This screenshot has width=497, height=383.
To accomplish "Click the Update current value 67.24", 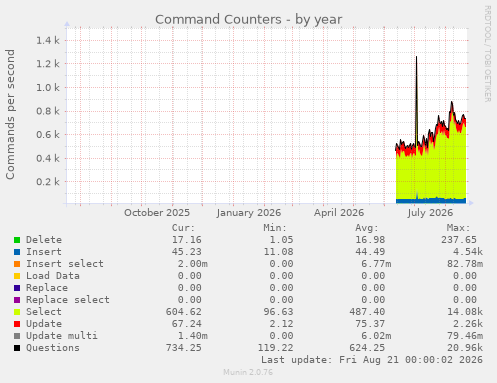I will point(187,324).
